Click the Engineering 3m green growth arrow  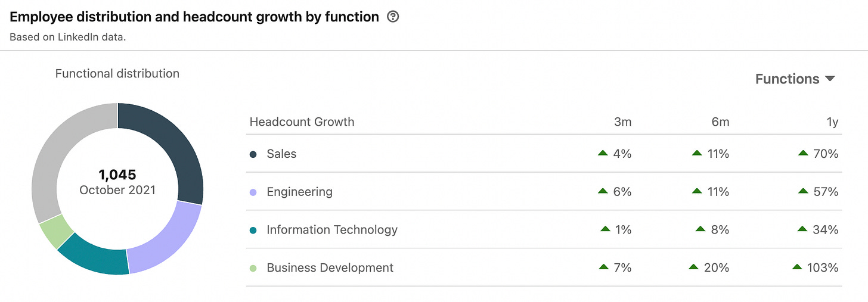(x=603, y=192)
